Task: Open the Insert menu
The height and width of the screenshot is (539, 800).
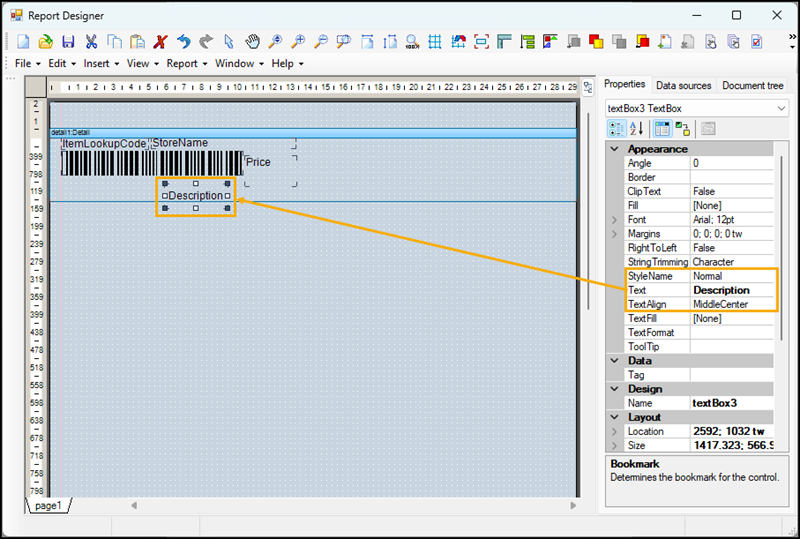Action: click(x=101, y=64)
